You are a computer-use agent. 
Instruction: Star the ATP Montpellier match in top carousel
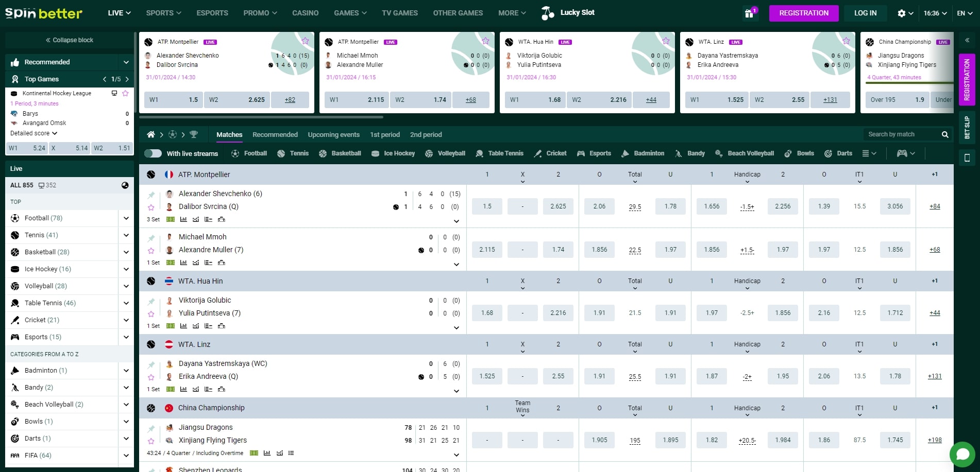[x=305, y=40]
